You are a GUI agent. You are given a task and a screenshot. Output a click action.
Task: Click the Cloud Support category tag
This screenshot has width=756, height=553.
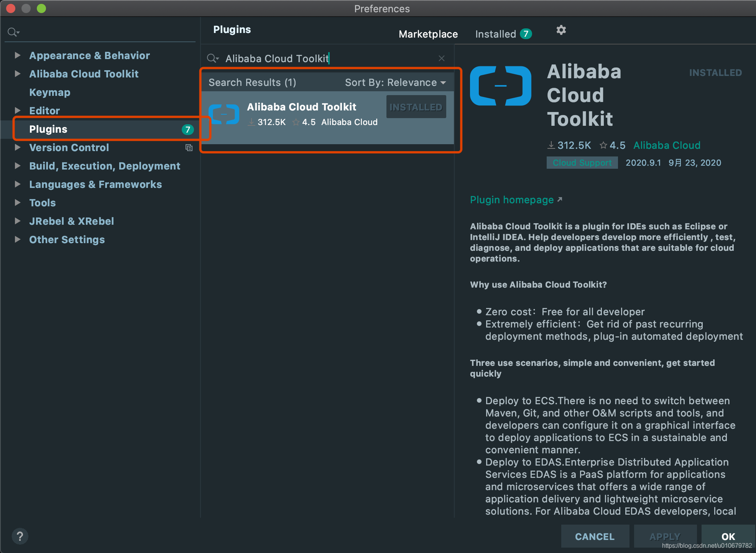point(582,163)
